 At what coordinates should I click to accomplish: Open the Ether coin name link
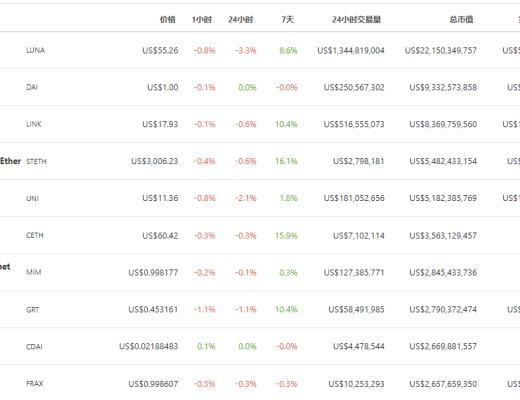(x=10, y=161)
